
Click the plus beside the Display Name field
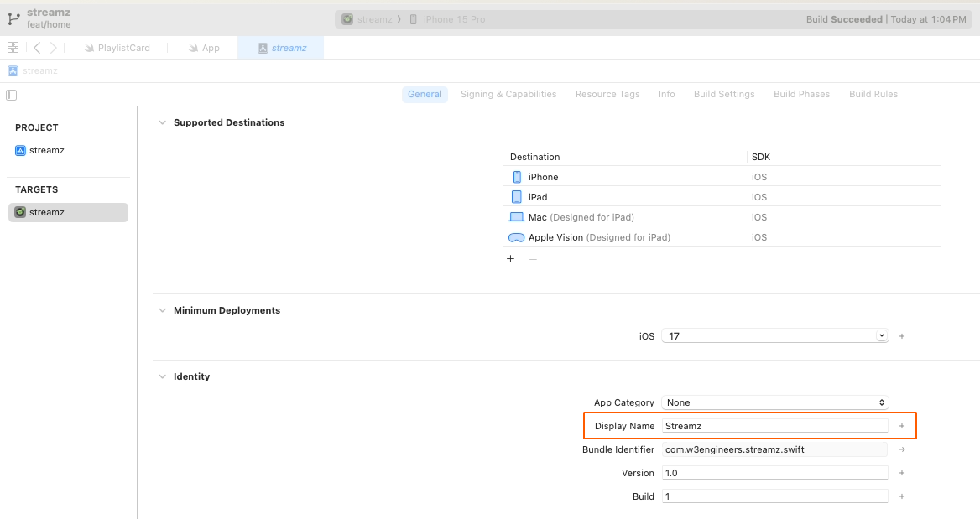[902, 426]
